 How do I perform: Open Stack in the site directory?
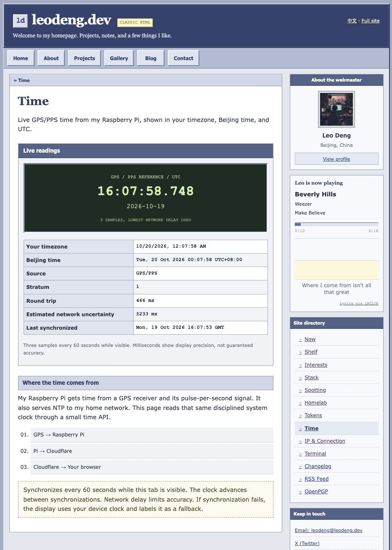(x=312, y=378)
